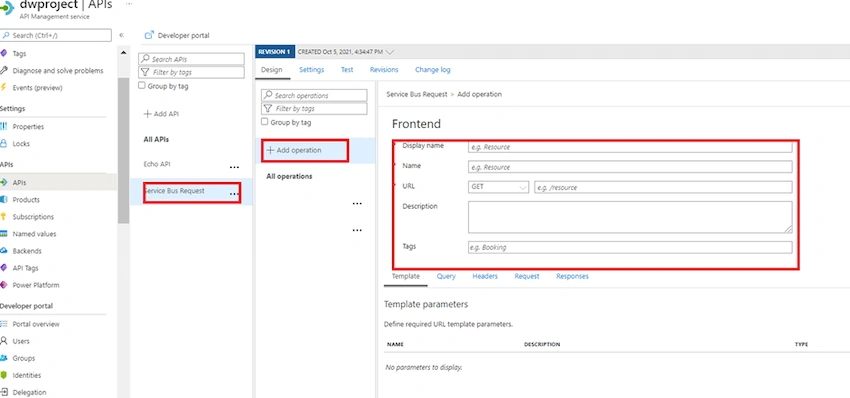Click the Products cube icon
Image resolution: width=850 pixels, height=398 pixels.
(x=4, y=200)
